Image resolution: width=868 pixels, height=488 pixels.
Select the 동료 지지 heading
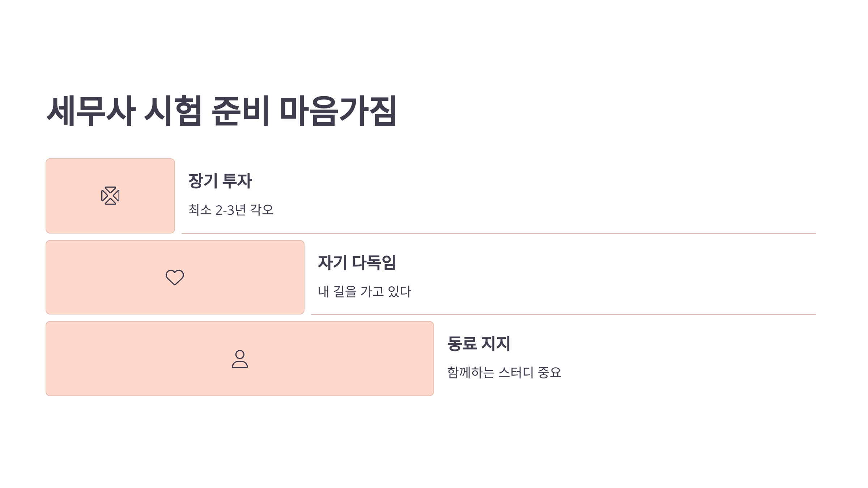click(x=478, y=343)
